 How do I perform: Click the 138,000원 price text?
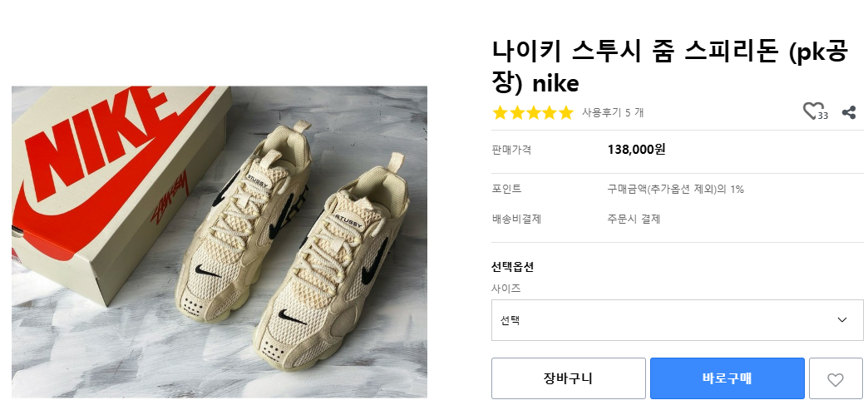point(637,150)
